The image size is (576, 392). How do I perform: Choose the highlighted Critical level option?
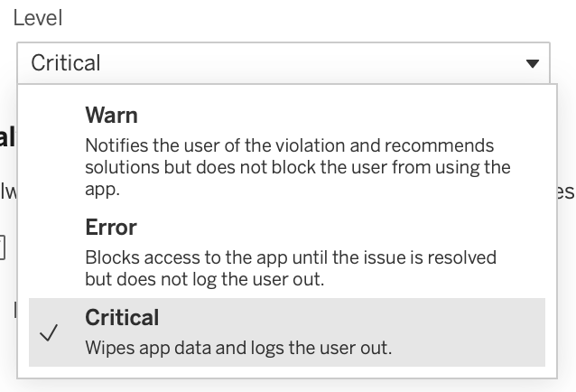(x=287, y=332)
